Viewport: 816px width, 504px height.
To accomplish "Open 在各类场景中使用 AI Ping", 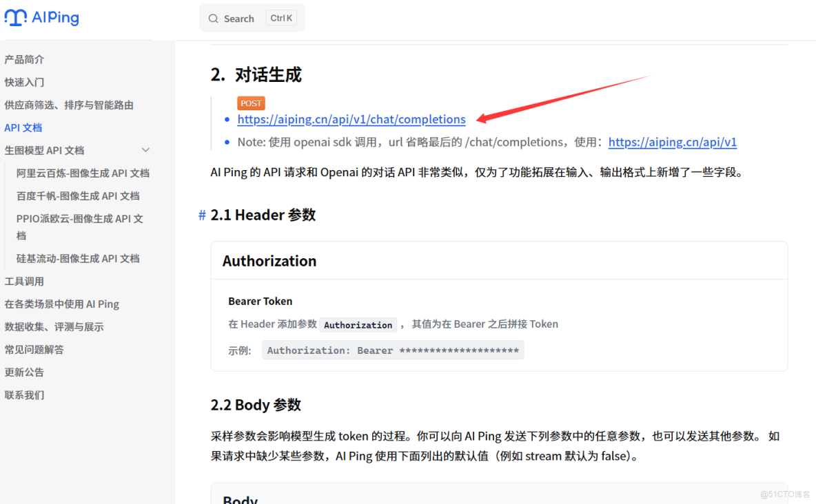I will [59, 304].
